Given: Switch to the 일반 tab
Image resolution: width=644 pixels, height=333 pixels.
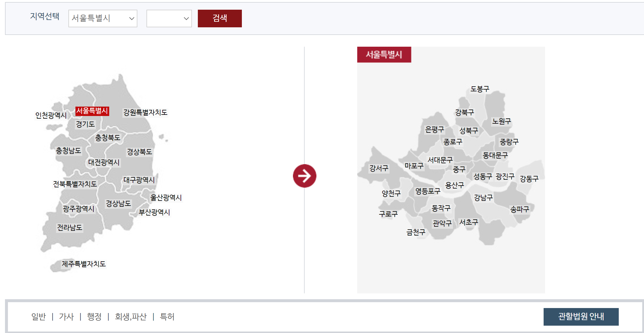Looking at the screenshot, I should [x=38, y=317].
